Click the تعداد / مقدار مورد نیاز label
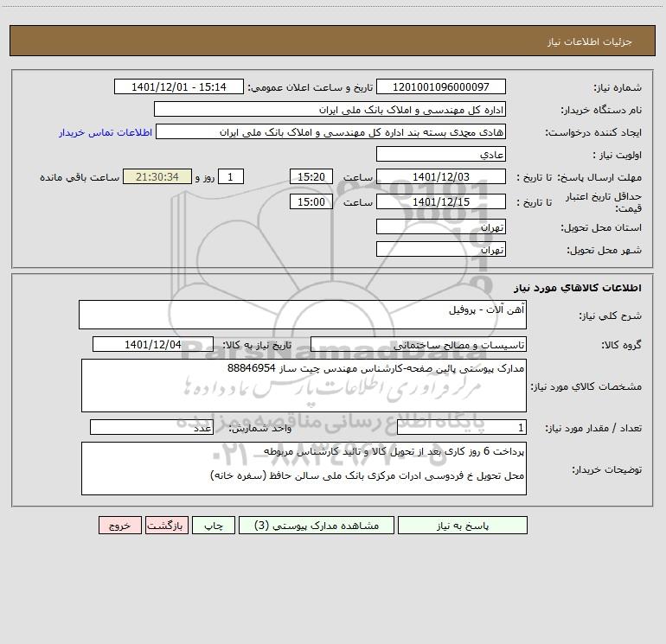The width and height of the screenshot is (666, 644). [x=593, y=428]
